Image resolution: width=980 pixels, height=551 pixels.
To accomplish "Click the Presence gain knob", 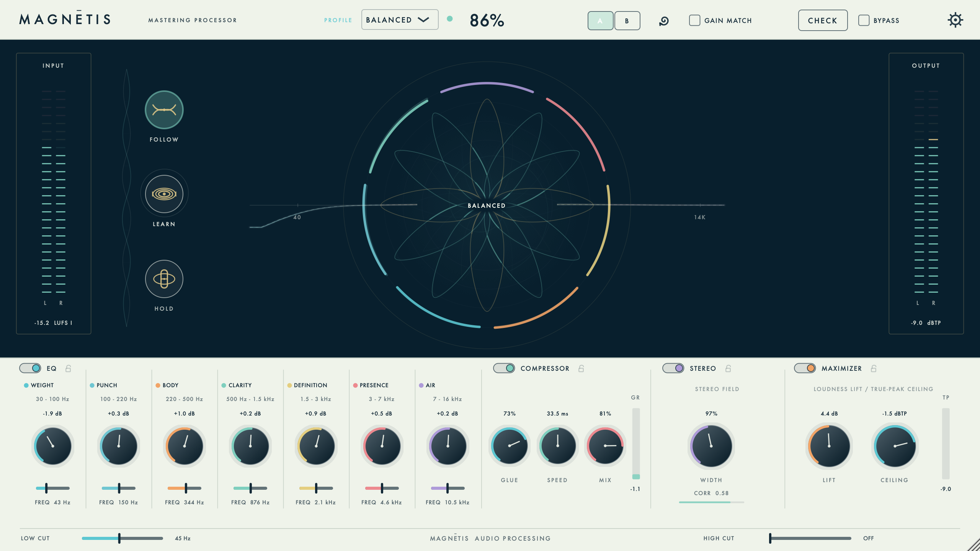I will [382, 446].
